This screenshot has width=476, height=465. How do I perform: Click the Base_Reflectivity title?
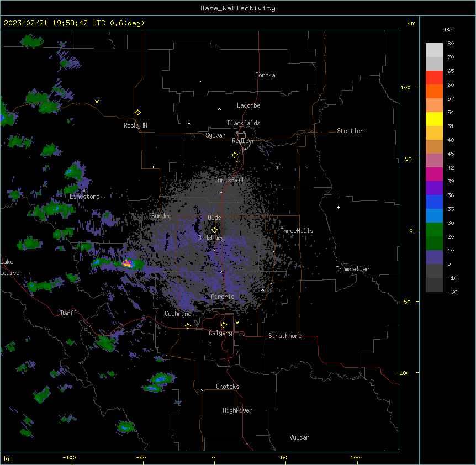(238, 8)
